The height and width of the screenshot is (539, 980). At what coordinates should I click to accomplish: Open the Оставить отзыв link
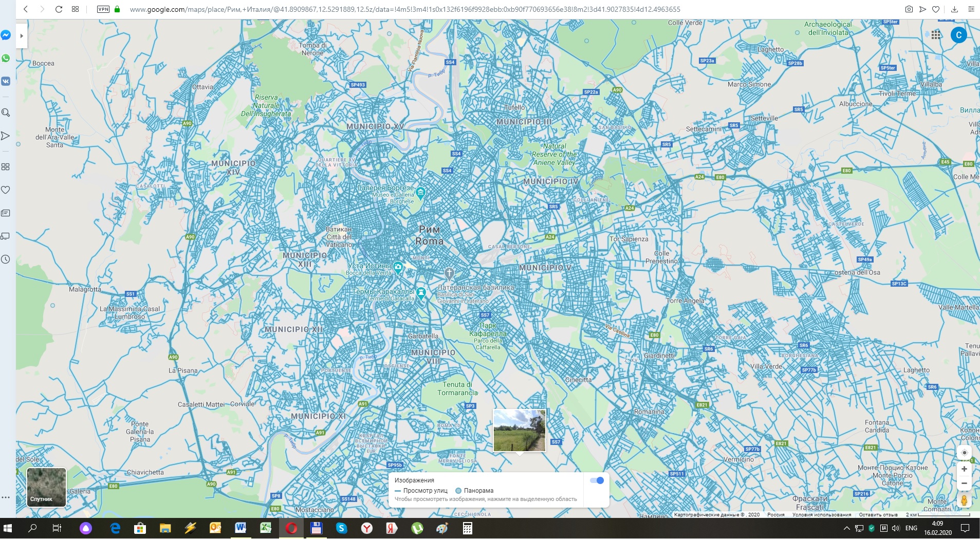pyautogui.click(x=878, y=514)
